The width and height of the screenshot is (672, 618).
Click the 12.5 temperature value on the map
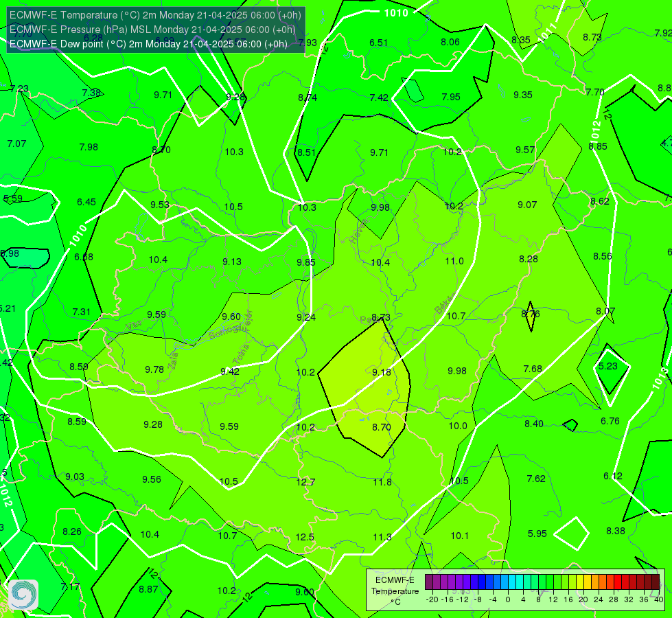(x=305, y=537)
